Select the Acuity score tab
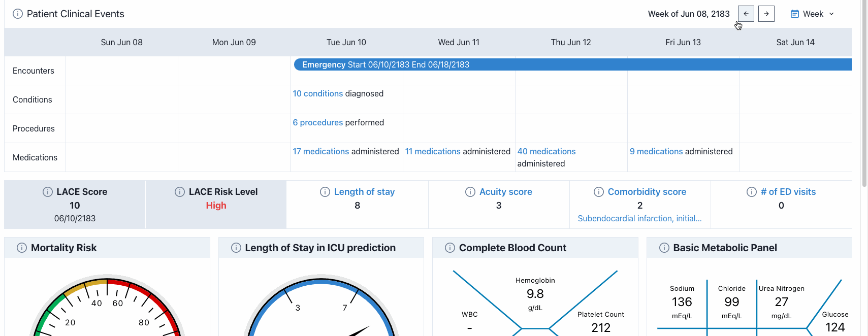This screenshot has width=868, height=336. 499,205
